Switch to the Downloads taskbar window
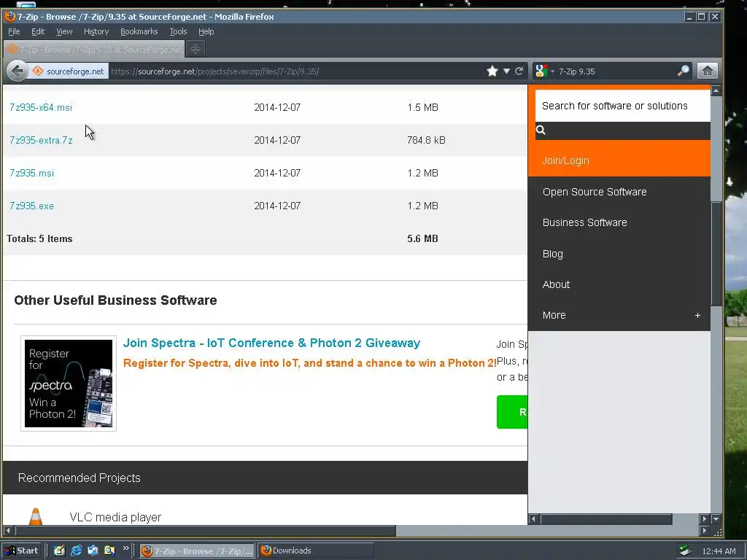747x560 pixels. [x=315, y=551]
